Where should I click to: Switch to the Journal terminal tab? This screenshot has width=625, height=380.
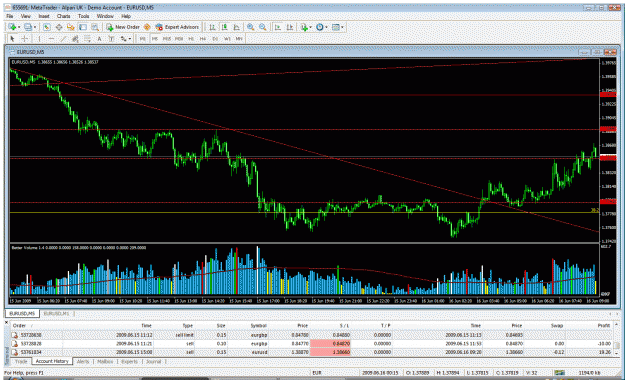[153, 362]
